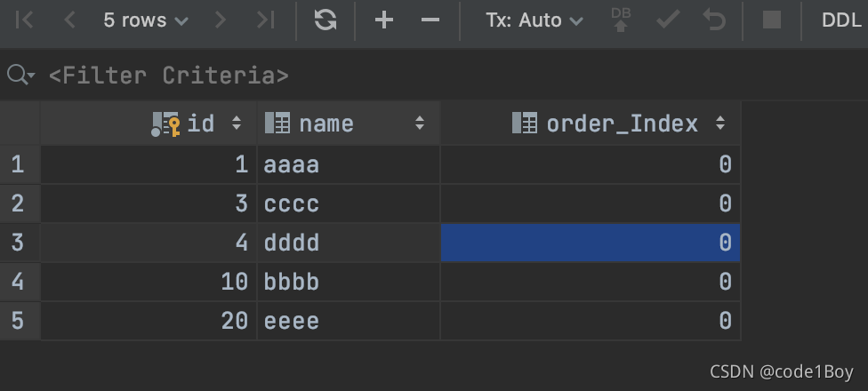The width and height of the screenshot is (868, 391).
Task: Jump to the last page of rows
Action: point(265,20)
